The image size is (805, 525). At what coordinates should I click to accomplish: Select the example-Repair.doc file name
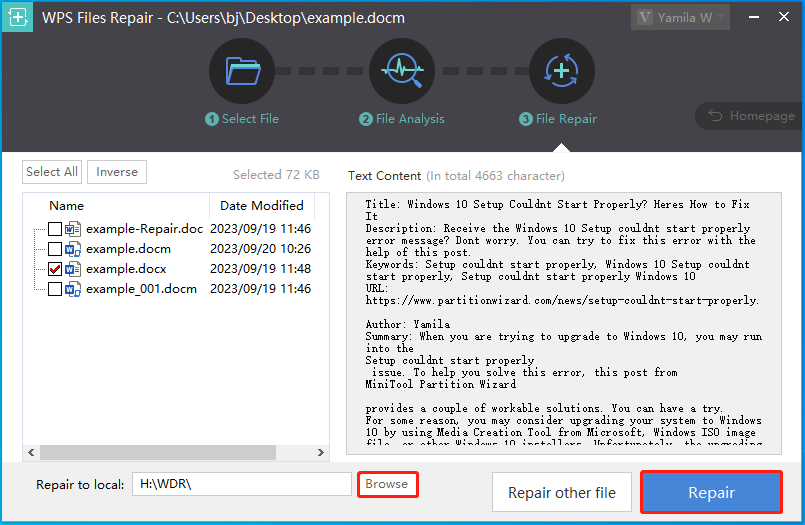[144, 229]
